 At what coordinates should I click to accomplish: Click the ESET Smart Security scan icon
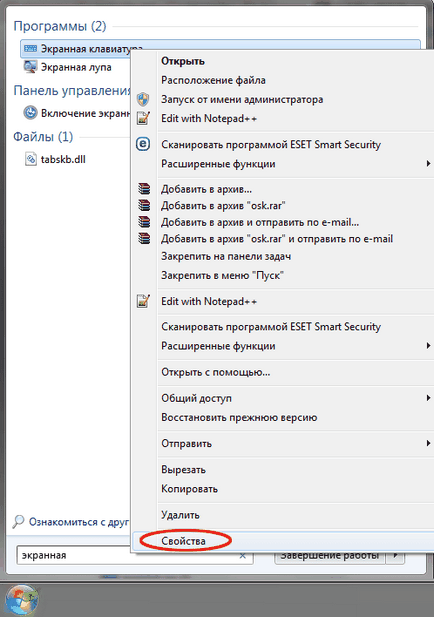(x=143, y=144)
